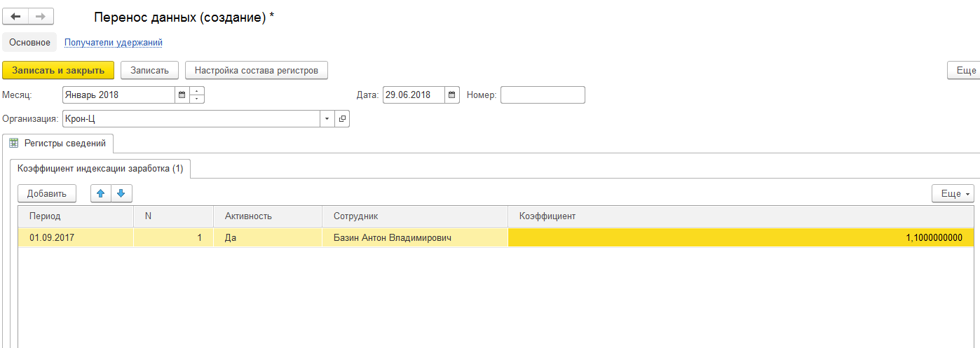Open the table Еще menu

click(953, 193)
